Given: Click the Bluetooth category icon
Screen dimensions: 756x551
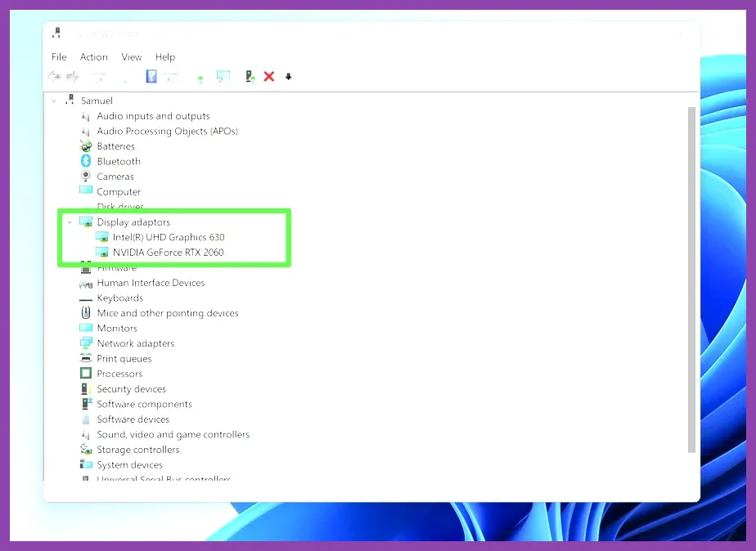Looking at the screenshot, I should pos(86,161).
